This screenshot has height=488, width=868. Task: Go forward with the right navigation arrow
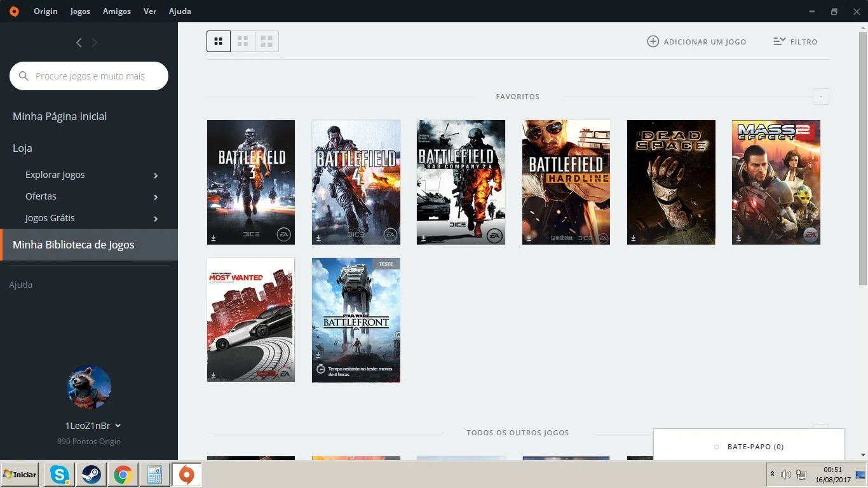click(95, 43)
